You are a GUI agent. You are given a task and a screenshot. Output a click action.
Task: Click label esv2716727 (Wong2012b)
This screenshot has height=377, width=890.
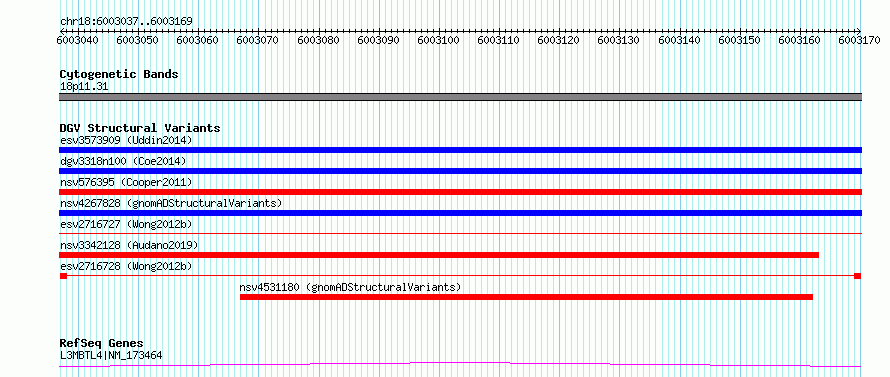(x=126, y=224)
